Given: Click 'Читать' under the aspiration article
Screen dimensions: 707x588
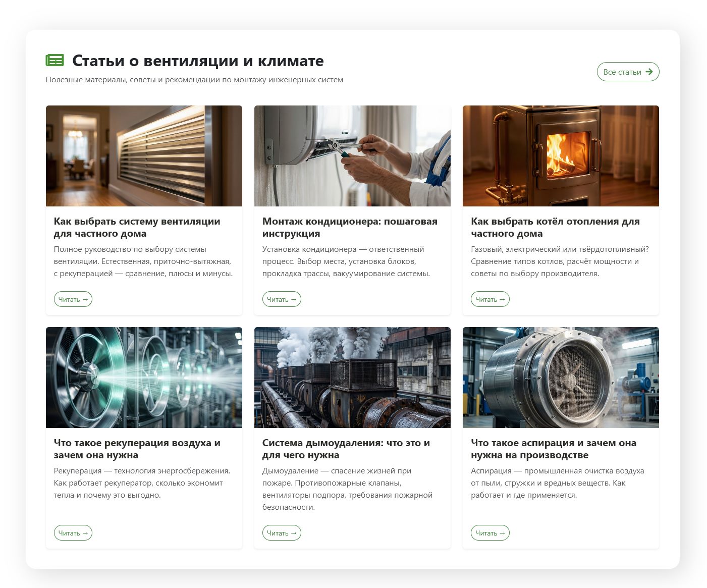Looking at the screenshot, I should (490, 533).
